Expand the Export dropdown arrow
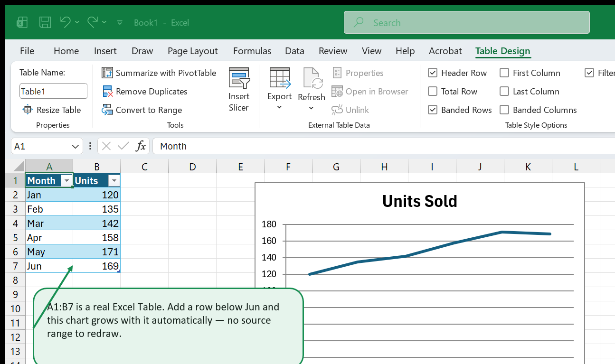615x364 pixels. coord(280,107)
